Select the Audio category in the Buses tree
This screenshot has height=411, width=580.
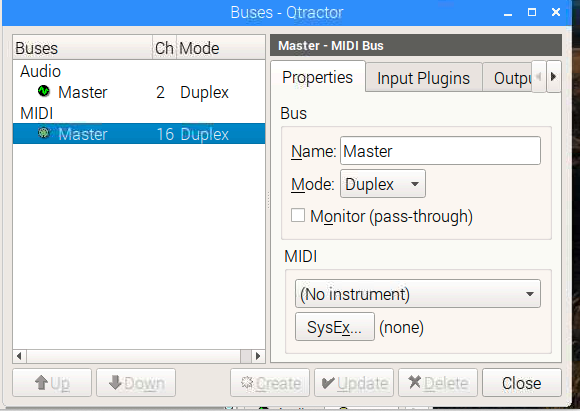coord(40,71)
